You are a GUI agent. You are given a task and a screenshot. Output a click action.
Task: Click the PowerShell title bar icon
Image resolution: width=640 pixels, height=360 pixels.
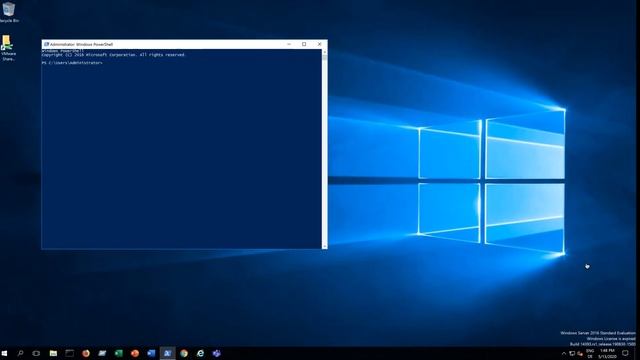coord(46,44)
